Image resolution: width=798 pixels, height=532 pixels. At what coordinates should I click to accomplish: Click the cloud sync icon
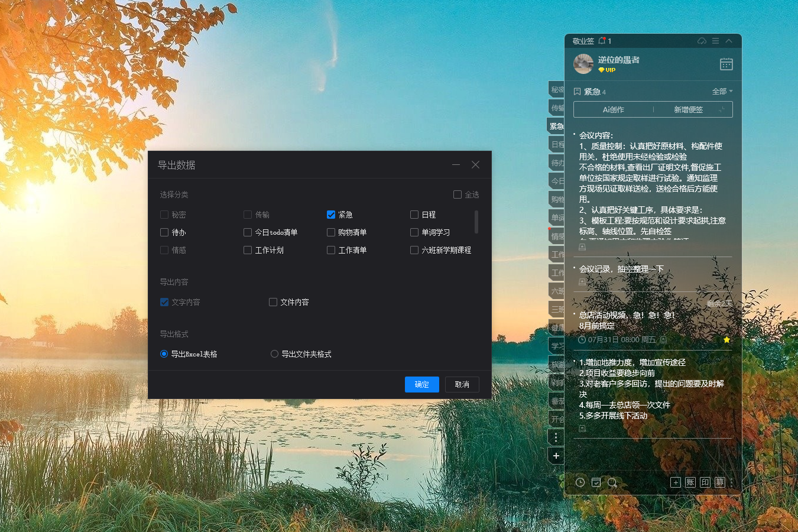pos(702,41)
